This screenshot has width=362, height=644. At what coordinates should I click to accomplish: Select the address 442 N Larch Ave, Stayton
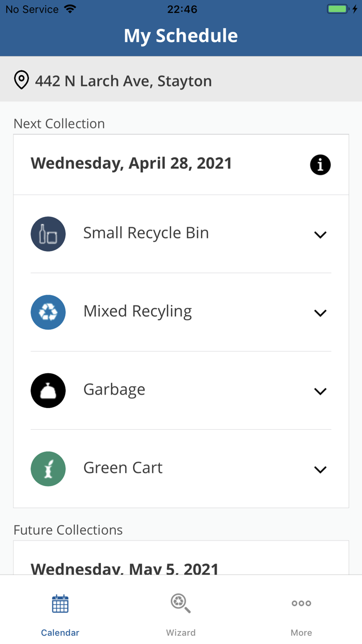coord(123,80)
